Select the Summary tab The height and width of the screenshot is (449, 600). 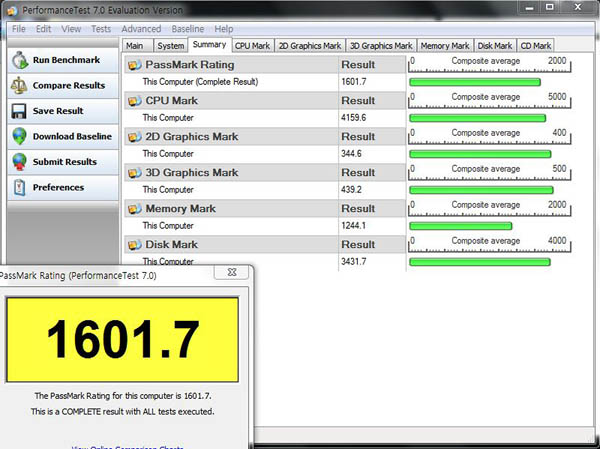pyautogui.click(x=209, y=44)
